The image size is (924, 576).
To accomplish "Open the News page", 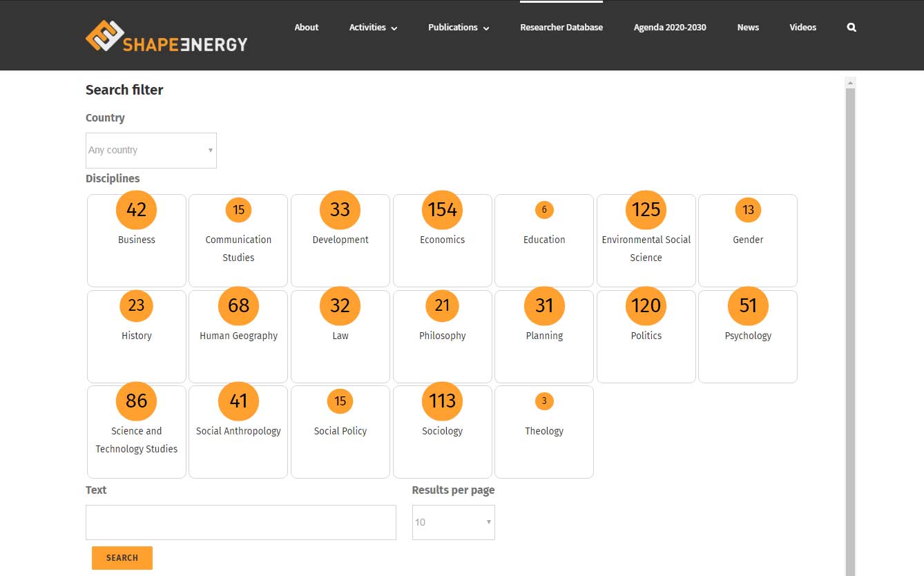I will click(x=748, y=28).
